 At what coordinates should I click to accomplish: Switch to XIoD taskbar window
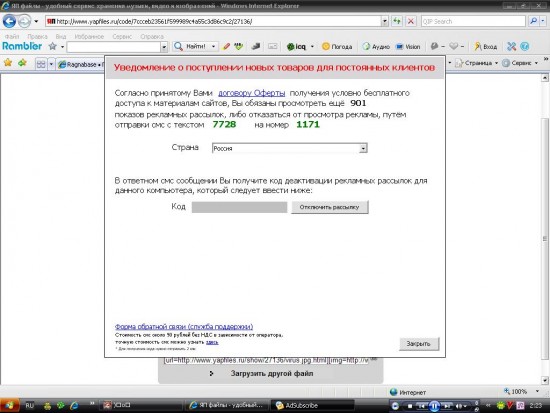pyautogui.click(x=140, y=406)
